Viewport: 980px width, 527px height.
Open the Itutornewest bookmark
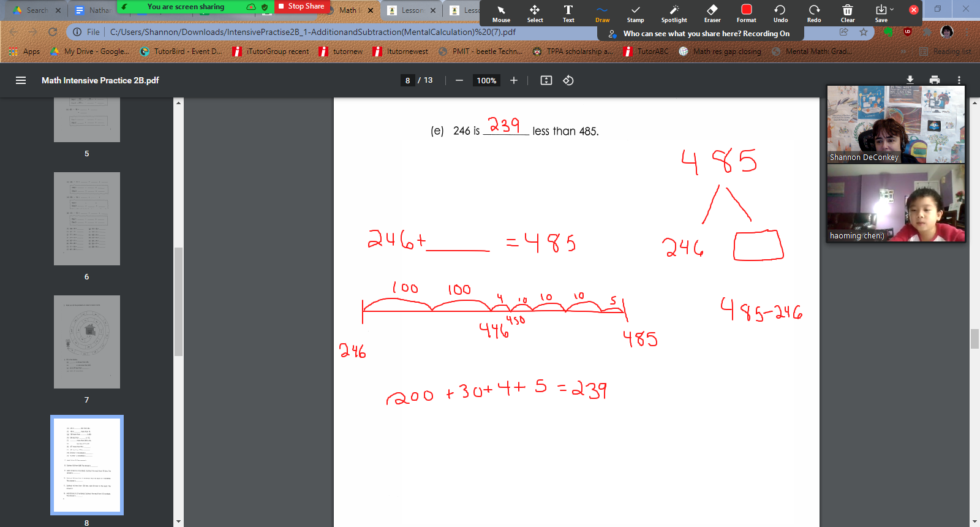(x=401, y=51)
